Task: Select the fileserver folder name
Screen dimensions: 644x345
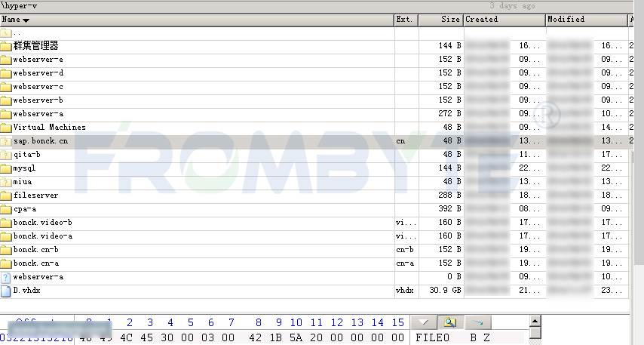Action: (35, 196)
